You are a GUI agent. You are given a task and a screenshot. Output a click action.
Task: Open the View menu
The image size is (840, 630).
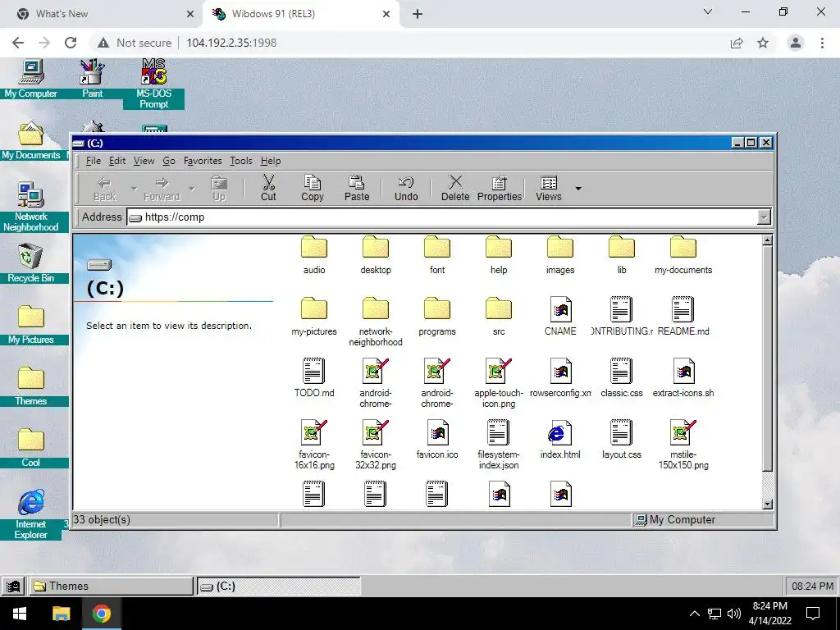[x=144, y=161]
